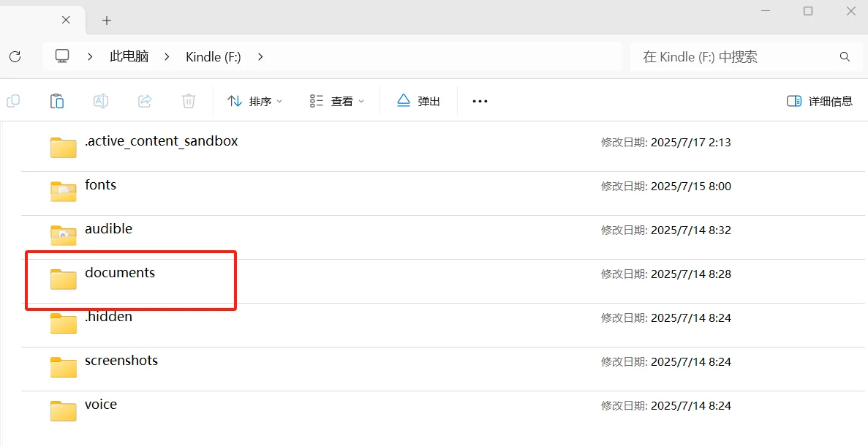Select the voice folder icon
Screen dimensions: 868x447
point(63,410)
